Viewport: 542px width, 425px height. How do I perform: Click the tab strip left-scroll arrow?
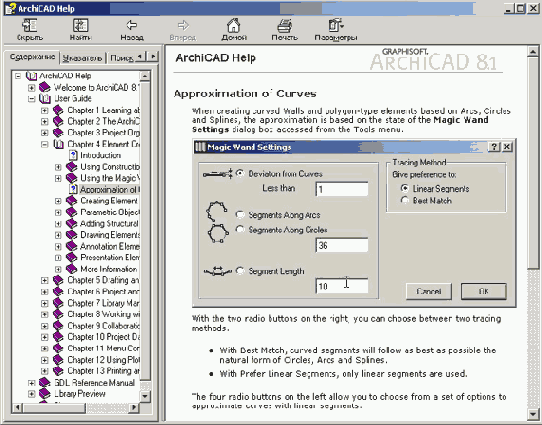point(140,56)
